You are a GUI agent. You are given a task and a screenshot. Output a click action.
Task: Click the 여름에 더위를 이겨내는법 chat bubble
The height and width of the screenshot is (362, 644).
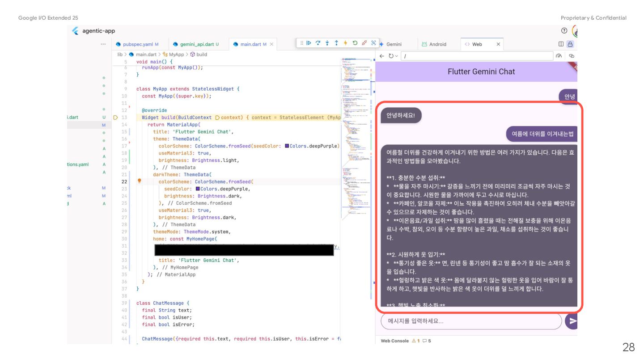(x=542, y=134)
